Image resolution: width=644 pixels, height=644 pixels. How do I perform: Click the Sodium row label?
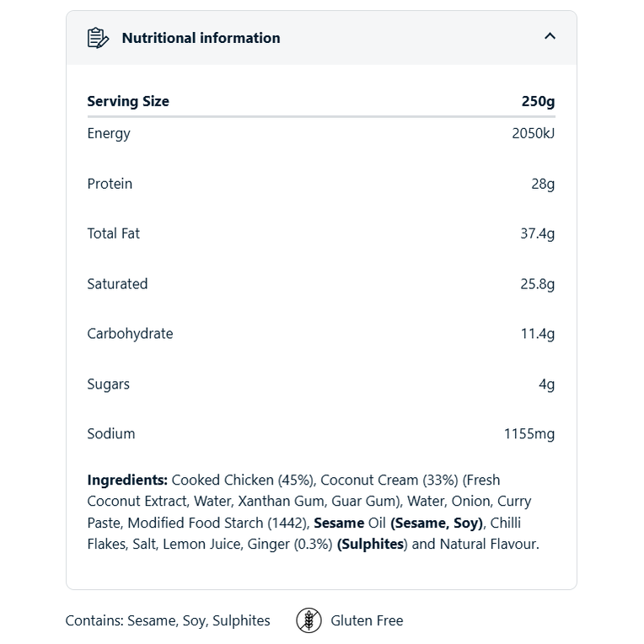pyautogui.click(x=111, y=434)
